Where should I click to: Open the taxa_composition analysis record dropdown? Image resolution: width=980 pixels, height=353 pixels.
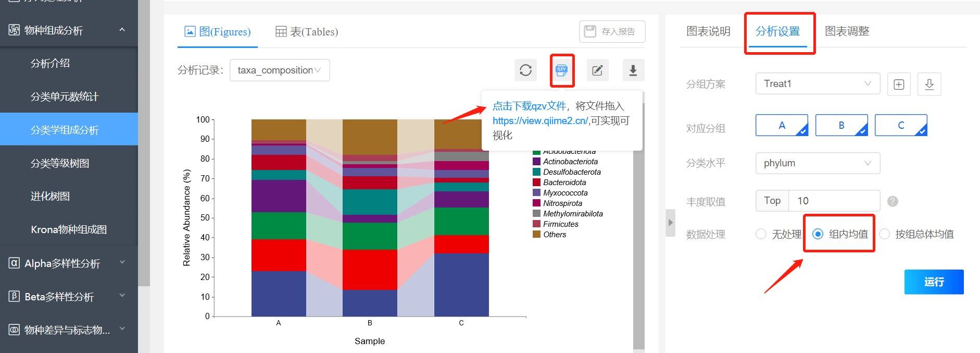click(280, 70)
